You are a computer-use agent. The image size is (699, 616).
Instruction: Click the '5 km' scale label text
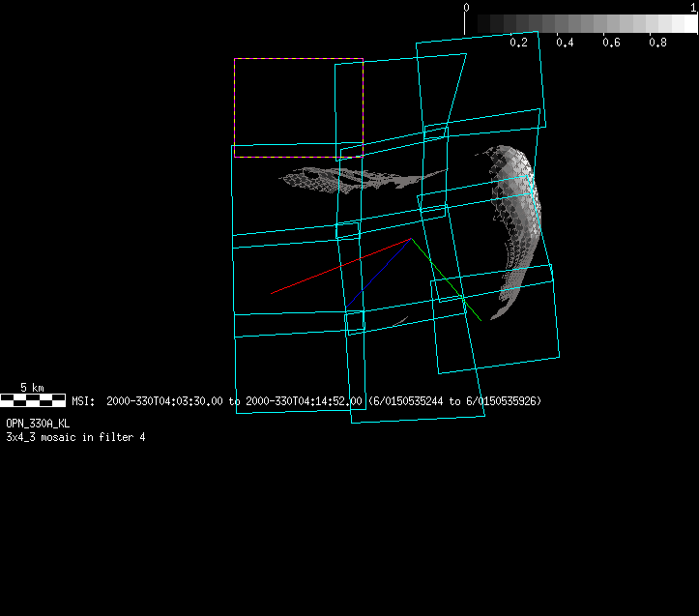pyautogui.click(x=32, y=388)
